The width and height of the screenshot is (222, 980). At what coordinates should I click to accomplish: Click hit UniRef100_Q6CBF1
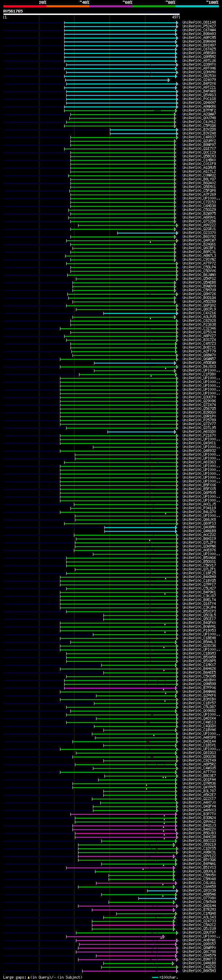coord(199,248)
